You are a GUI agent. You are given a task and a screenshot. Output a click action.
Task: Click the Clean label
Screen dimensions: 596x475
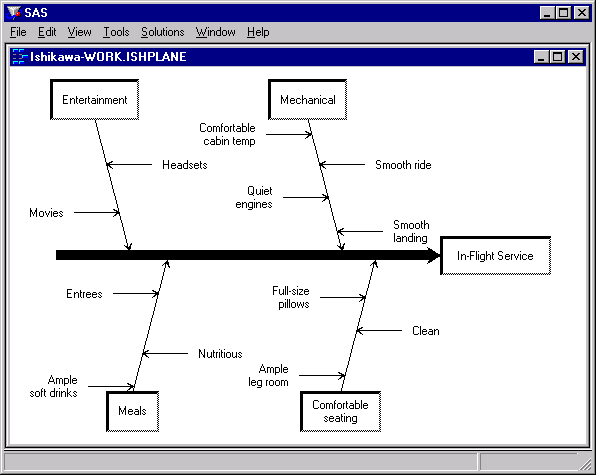click(426, 331)
